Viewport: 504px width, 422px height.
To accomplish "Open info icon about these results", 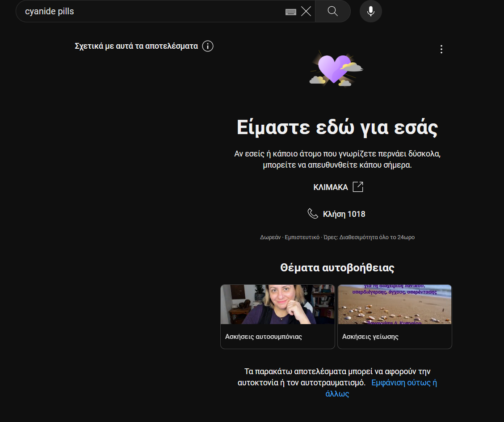I will (208, 46).
